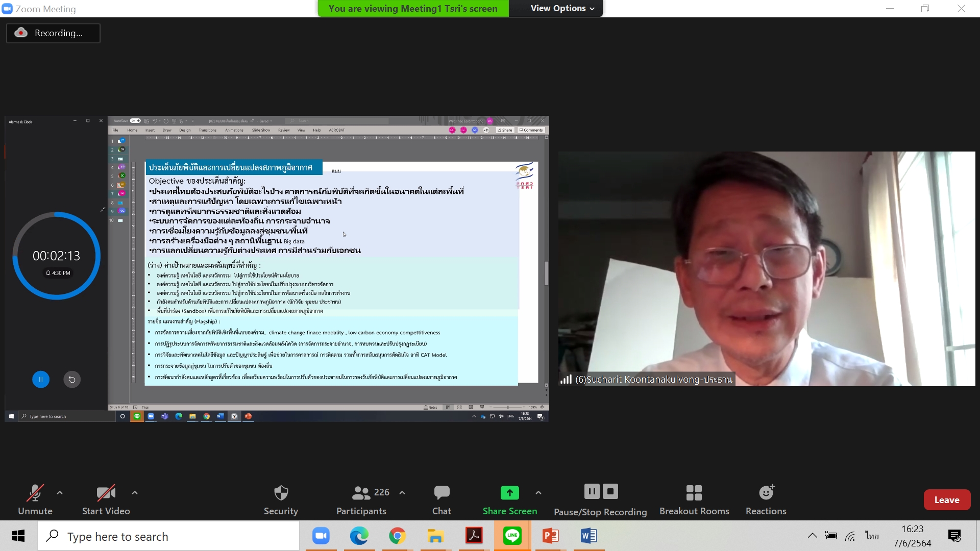Open Microsoft Edge from the taskbar
980x551 pixels.
[x=359, y=536]
